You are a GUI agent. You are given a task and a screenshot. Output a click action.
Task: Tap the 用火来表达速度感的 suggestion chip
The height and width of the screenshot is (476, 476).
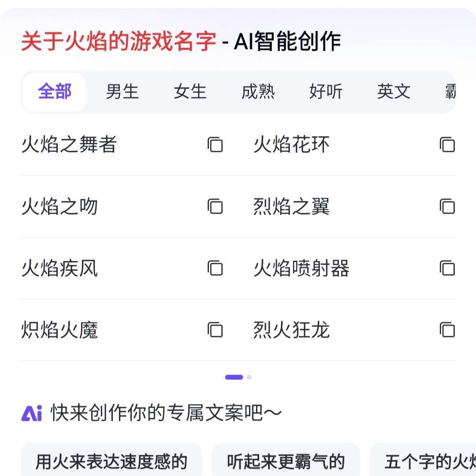click(x=112, y=461)
